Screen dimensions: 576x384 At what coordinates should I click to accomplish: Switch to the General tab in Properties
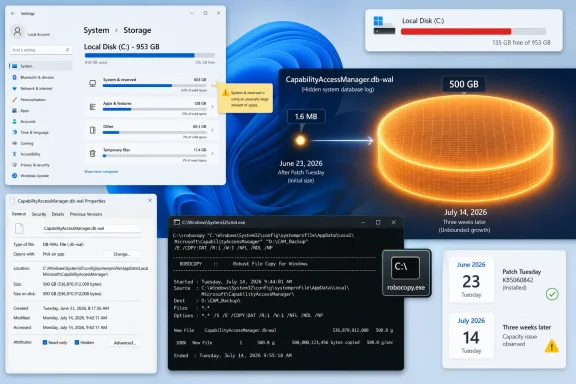click(19, 214)
